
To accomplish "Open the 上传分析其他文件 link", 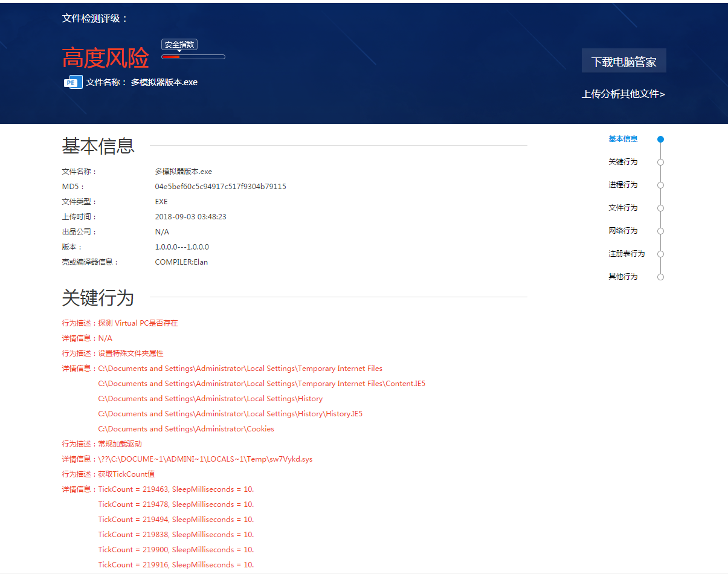I will (623, 94).
